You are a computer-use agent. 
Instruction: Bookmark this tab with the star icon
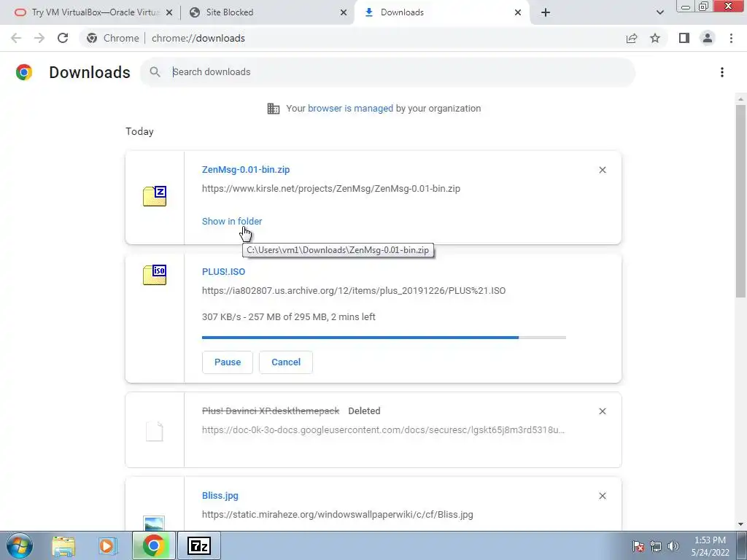pyautogui.click(x=655, y=38)
